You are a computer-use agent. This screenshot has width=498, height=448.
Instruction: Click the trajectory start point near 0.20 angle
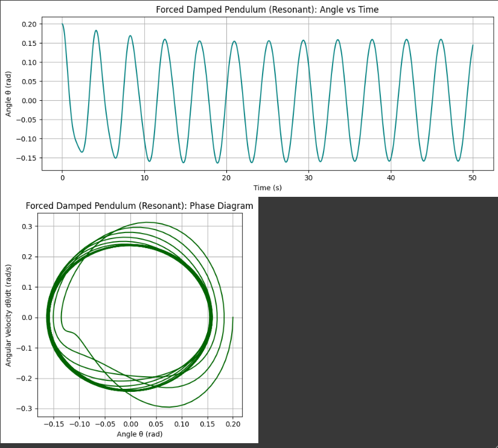point(232,316)
